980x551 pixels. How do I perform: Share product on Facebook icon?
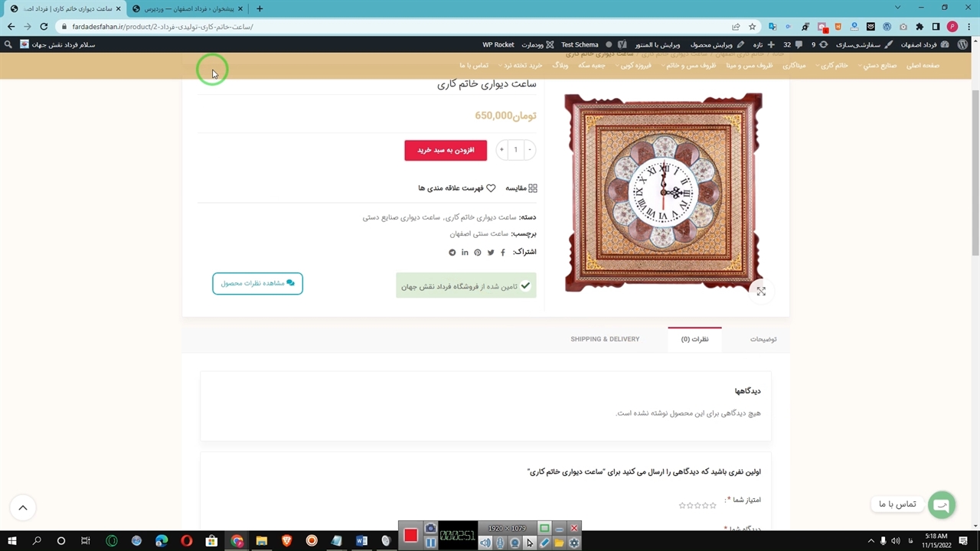503,253
